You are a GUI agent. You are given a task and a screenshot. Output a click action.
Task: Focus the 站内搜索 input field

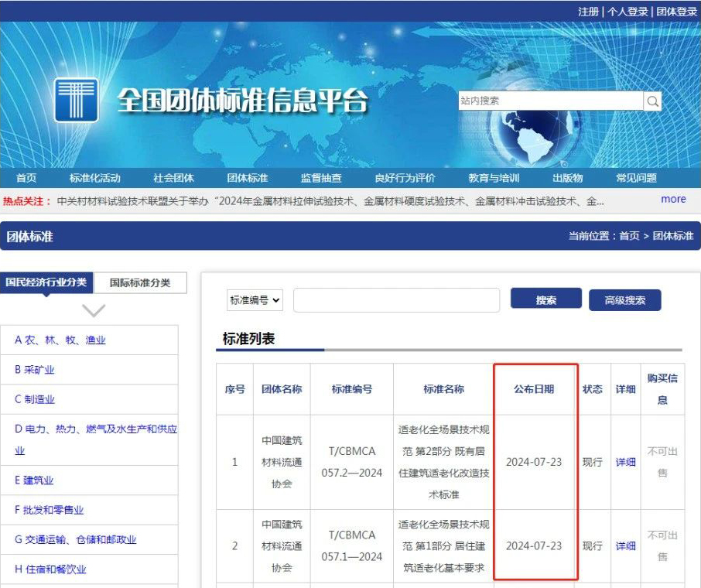tap(551, 101)
